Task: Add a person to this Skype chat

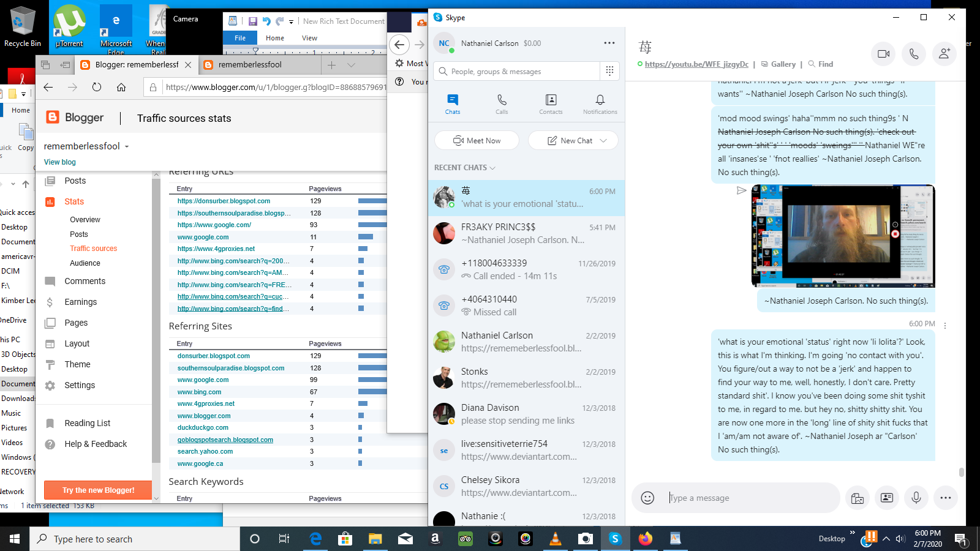Action: point(944,54)
